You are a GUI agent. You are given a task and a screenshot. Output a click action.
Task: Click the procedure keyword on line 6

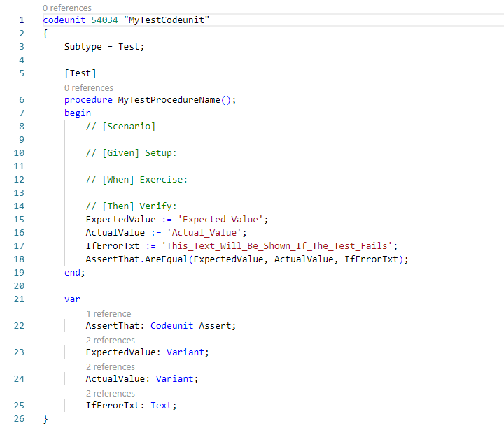pyautogui.click(x=88, y=100)
